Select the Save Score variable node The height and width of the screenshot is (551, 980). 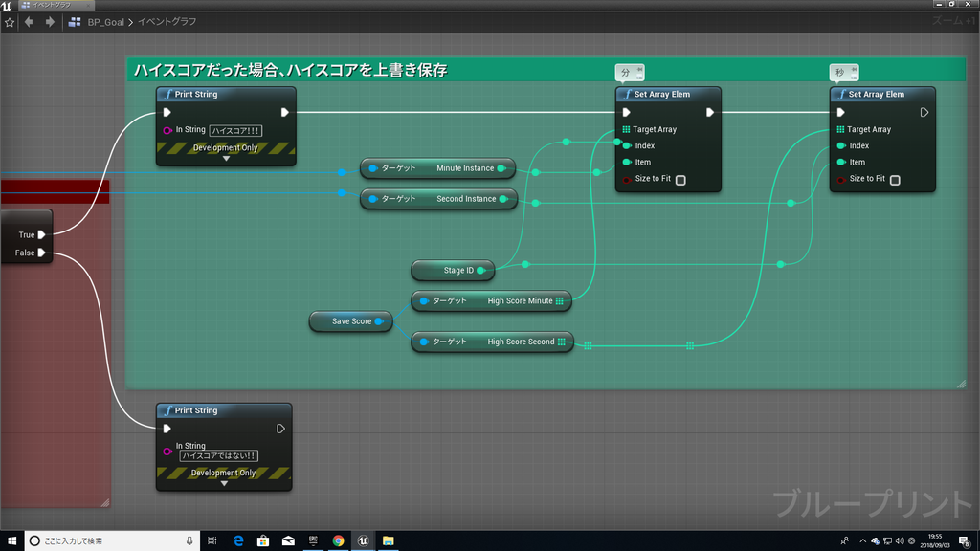[x=350, y=321]
